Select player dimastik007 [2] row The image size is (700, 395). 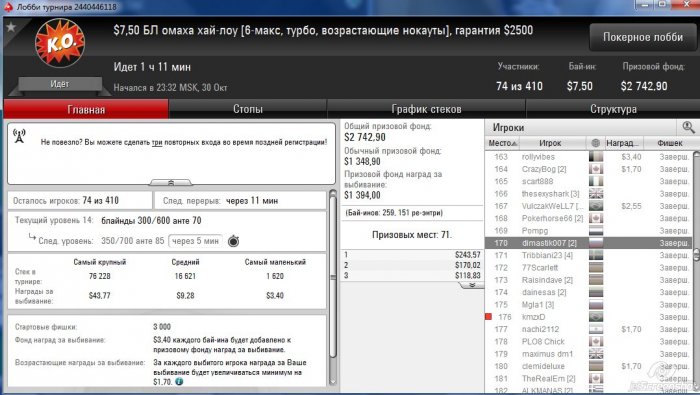588,243
